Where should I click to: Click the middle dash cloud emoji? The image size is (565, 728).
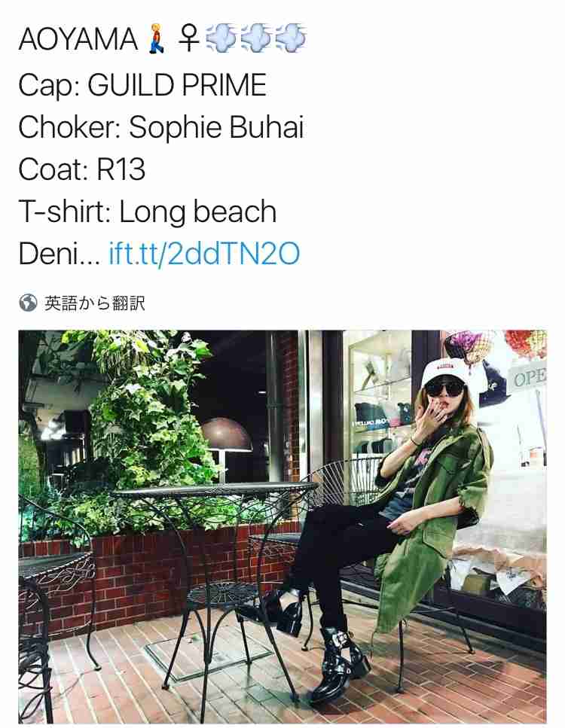click(x=256, y=38)
